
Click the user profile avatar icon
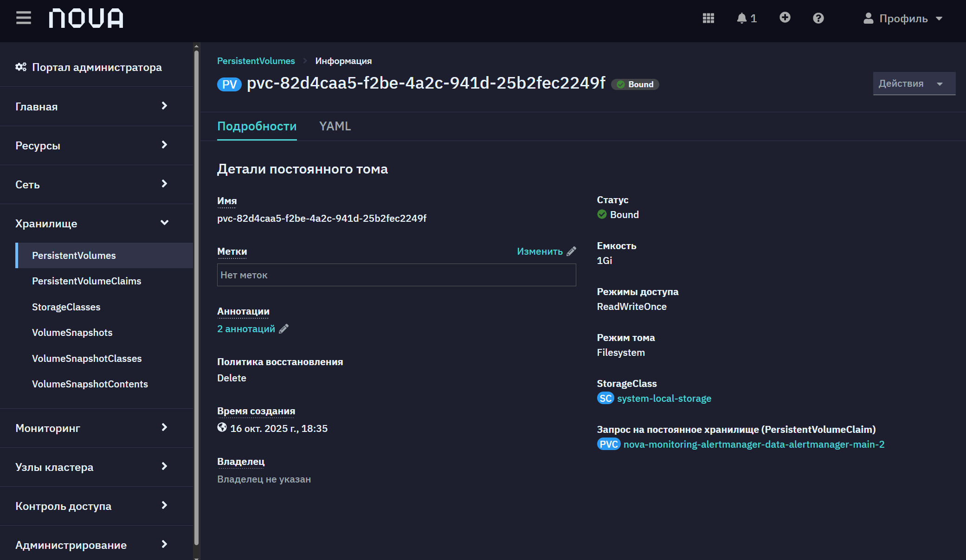tap(868, 18)
